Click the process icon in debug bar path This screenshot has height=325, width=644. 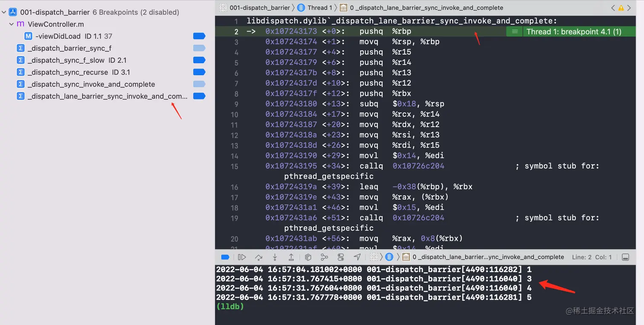(x=374, y=257)
